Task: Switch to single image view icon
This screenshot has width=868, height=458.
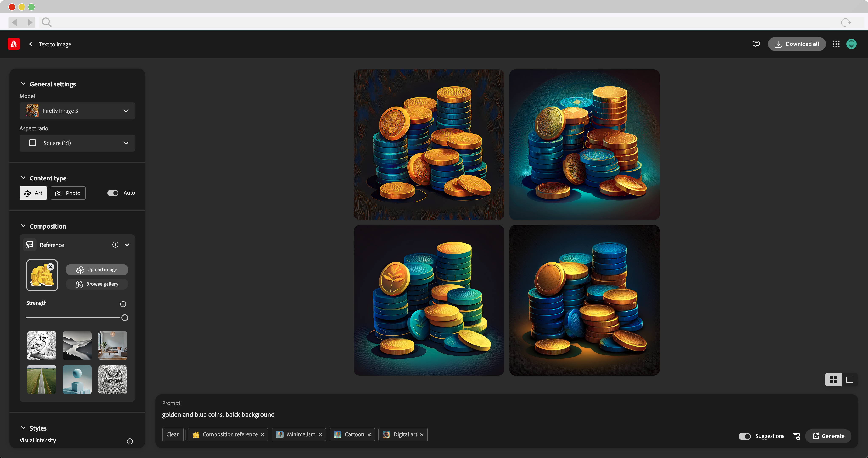Action: 850,380
